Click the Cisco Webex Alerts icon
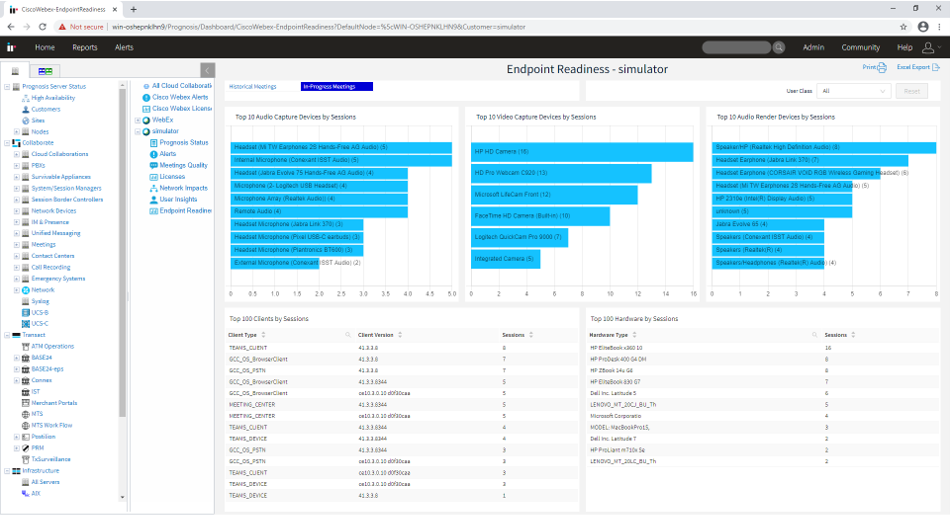 [x=146, y=97]
